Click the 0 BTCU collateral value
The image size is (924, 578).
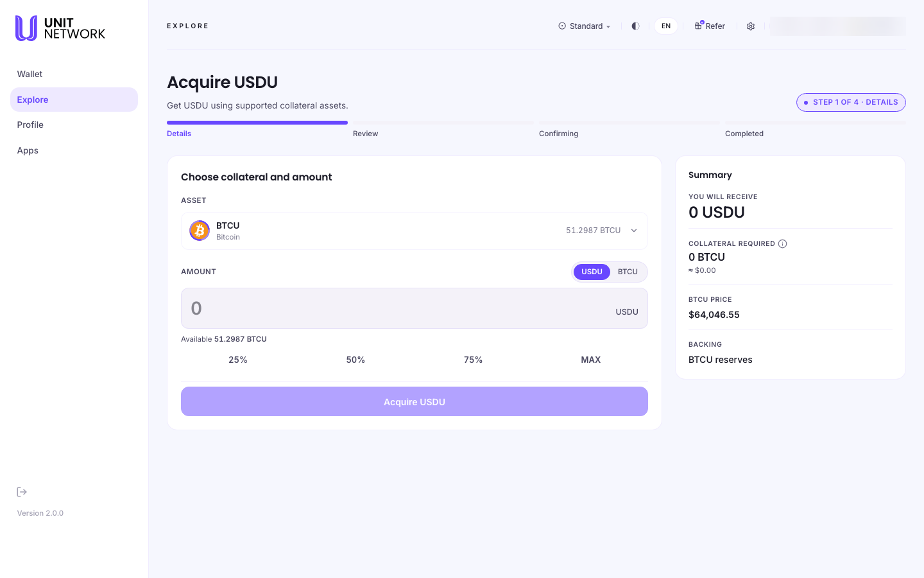pos(707,257)
